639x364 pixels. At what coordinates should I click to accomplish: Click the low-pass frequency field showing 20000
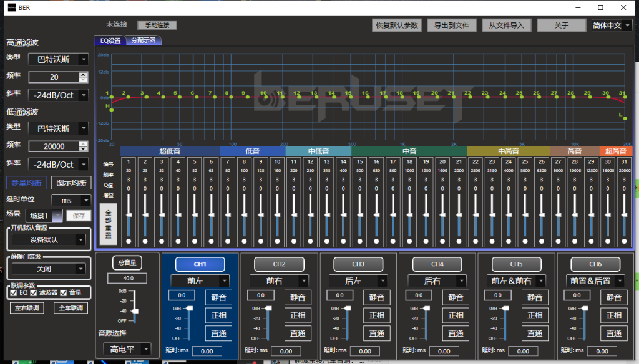pyautogui.click(x=54, y=146)
